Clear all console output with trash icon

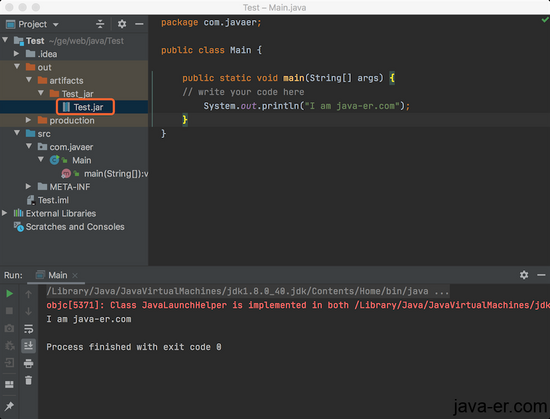[x=28, y=380]
